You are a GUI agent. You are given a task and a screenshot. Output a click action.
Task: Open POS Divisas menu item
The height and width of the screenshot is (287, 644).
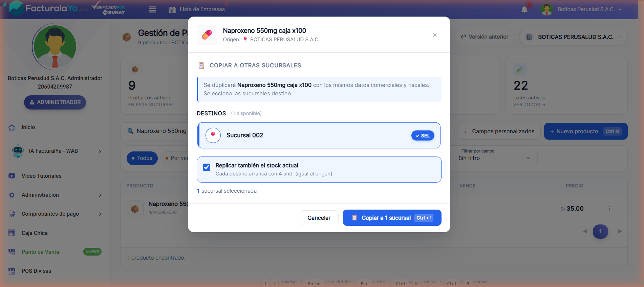37,271
